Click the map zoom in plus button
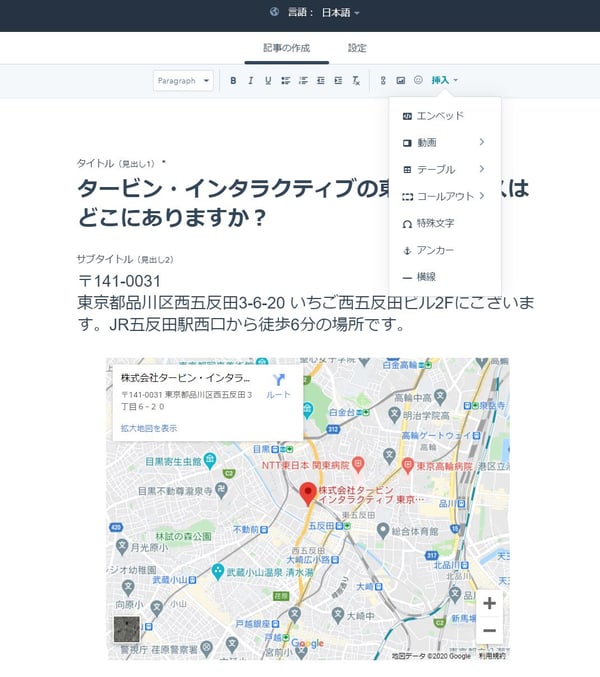Viewport: 600px width, 677px height. tap(489, 603)
